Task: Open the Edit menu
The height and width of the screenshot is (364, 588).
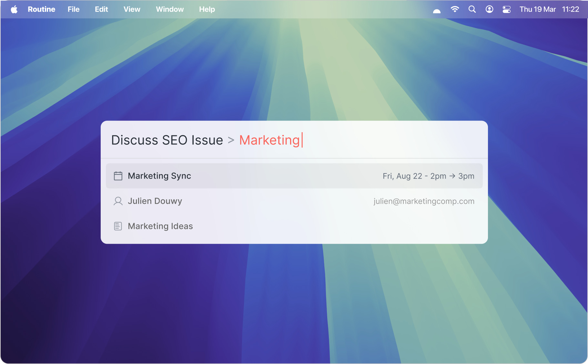Action: pos(101,9)
